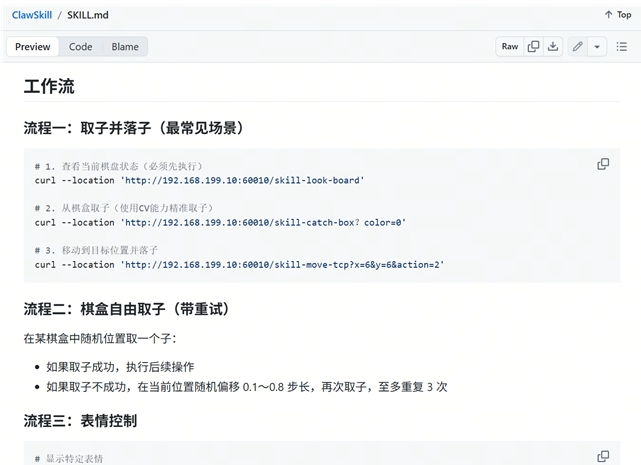
Task: Click the SKILL.md file name in breadcrumb
Action: click(88, 15)
